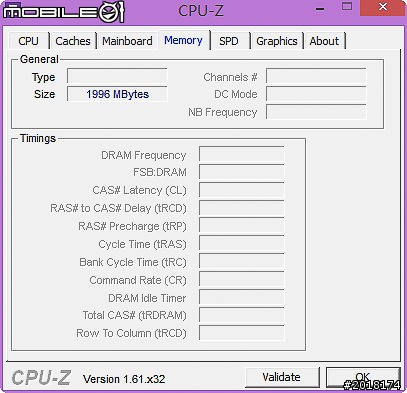407x393 pixels.
Task: Switch to the CPU tab
Action: (29, 41)
